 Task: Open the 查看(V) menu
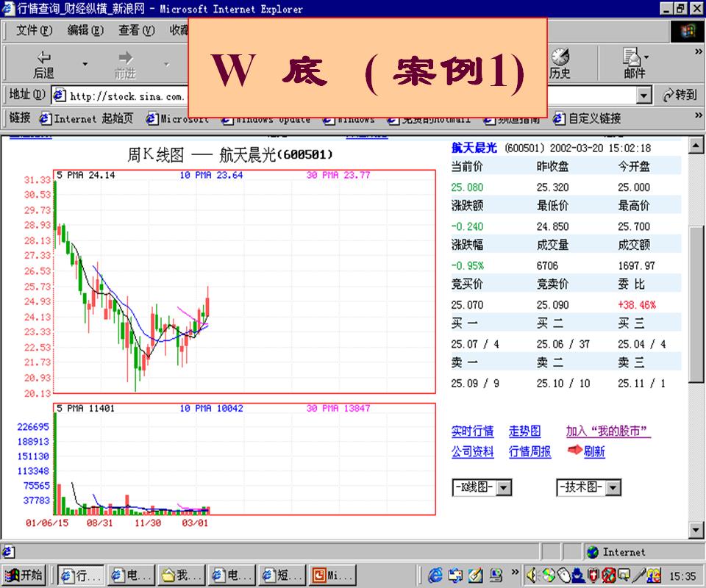coord(137,30)
